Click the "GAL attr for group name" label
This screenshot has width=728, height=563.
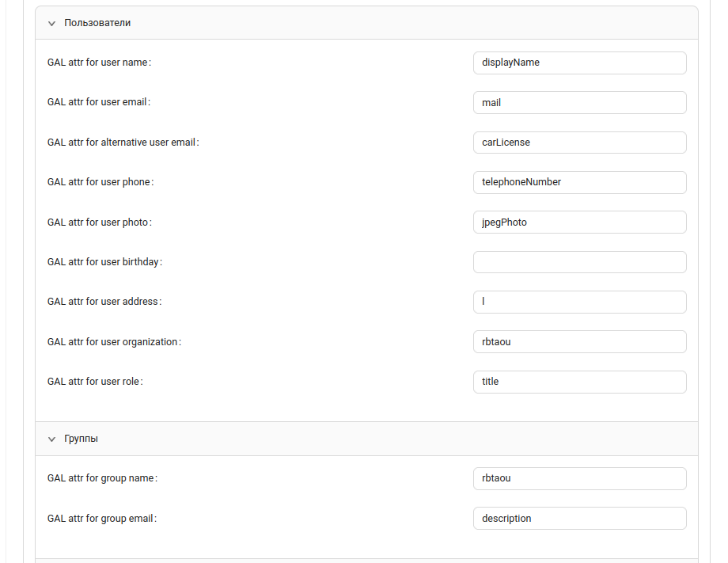click(x=101, y=478)
